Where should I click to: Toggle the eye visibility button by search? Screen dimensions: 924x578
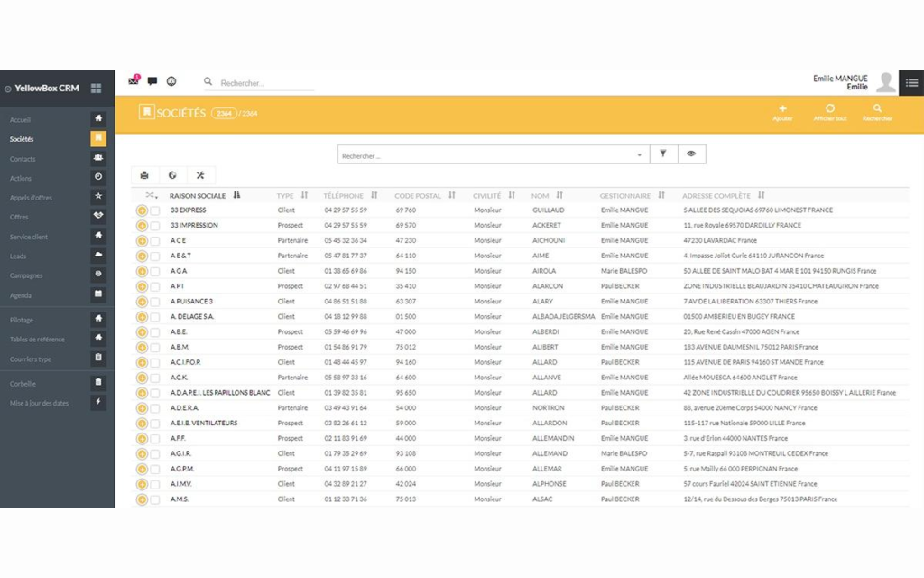691,154
